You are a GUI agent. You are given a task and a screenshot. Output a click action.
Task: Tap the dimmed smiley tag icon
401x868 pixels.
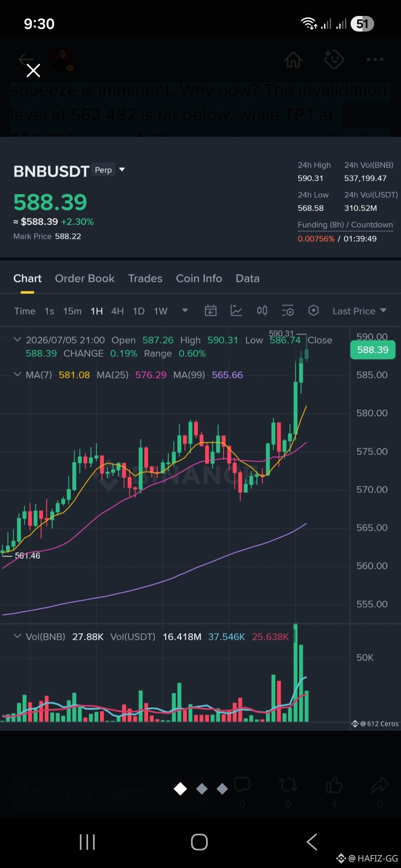334,59
